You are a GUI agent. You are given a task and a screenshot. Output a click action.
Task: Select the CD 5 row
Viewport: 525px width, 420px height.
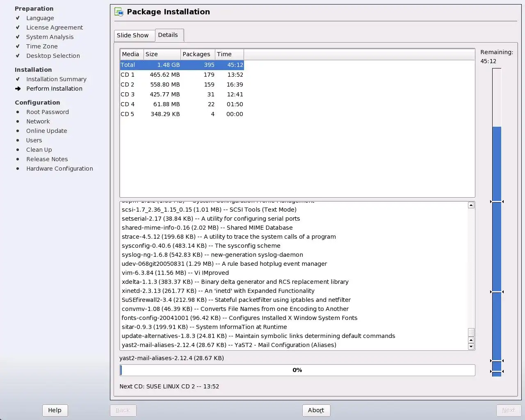[x=182, y=114]
